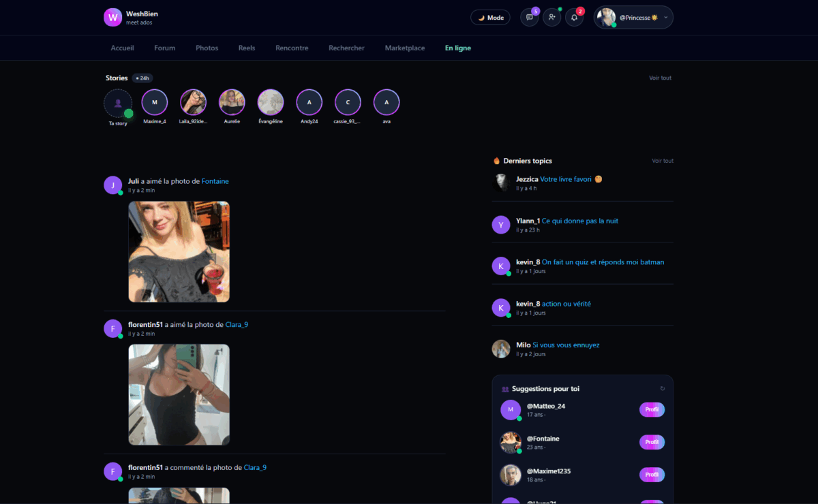Open the Reels tab

click(x=247, y=48)
